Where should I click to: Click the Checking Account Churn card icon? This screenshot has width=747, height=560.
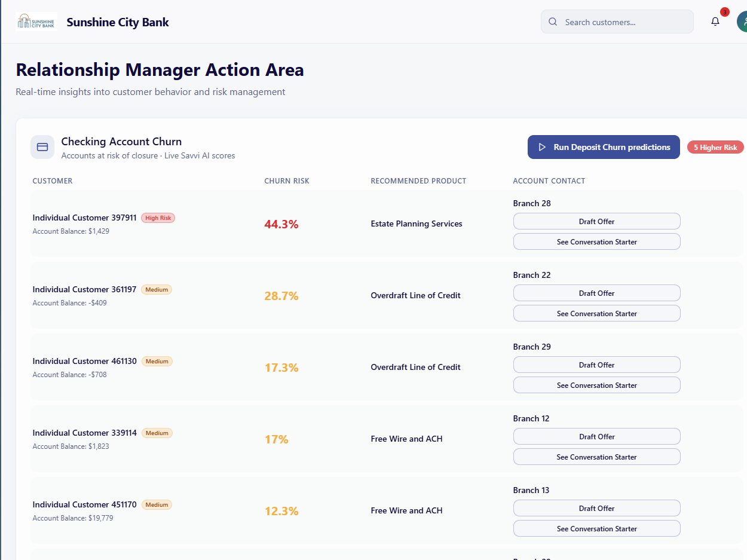click(x=42, y=147)
